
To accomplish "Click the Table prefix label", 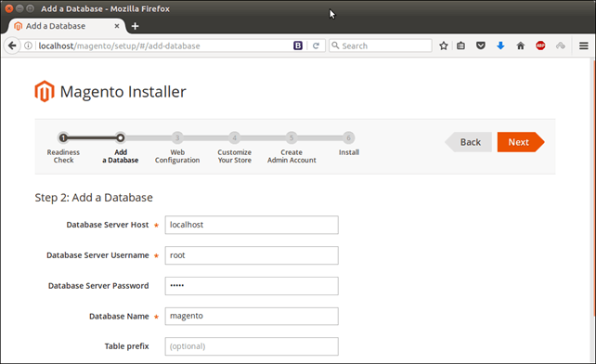I will click(127, 346).
